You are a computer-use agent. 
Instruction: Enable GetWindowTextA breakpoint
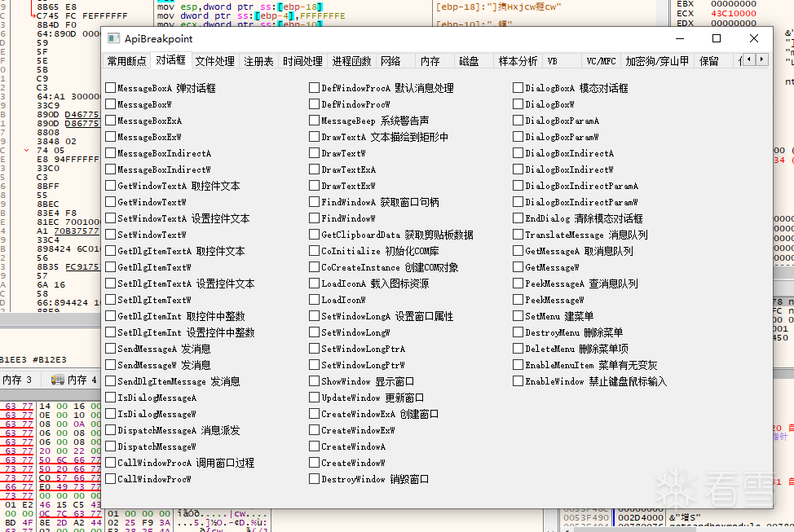(x=110, y=185)
